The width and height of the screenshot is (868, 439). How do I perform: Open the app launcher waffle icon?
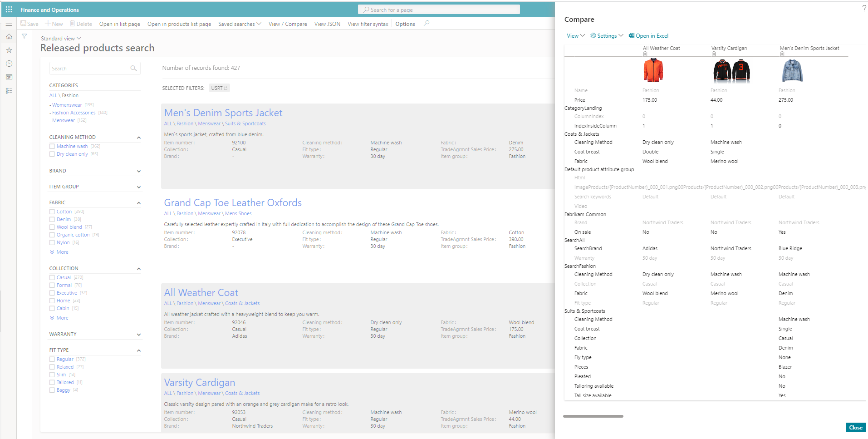(9, 10)
